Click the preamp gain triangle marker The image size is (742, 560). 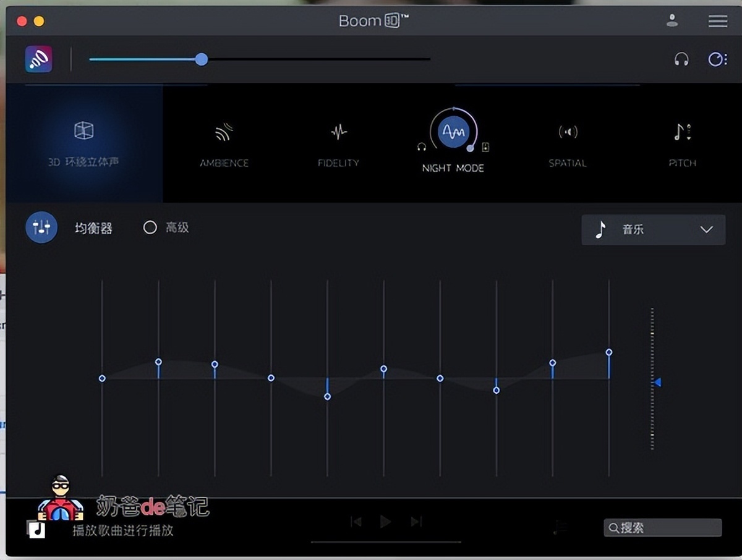point(657,383)
